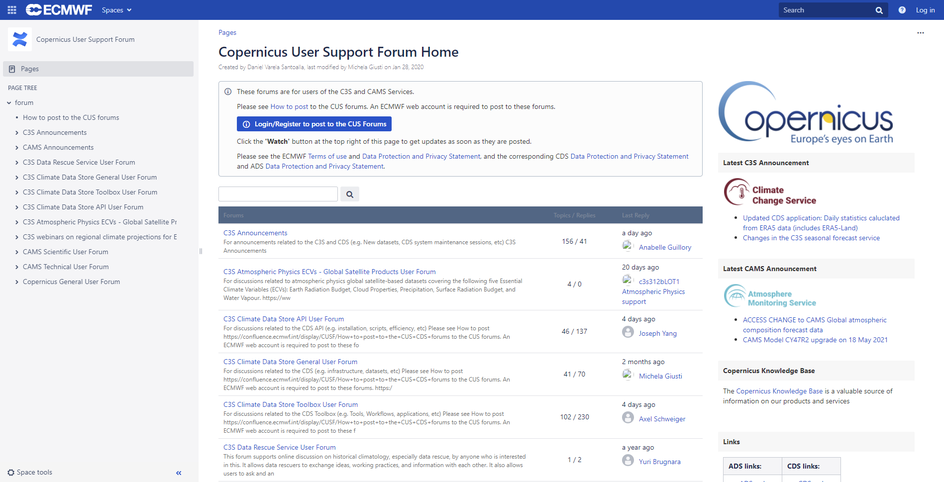Expand CAMS Announcements tree item

pyautogui.click(x=17, y=147)
